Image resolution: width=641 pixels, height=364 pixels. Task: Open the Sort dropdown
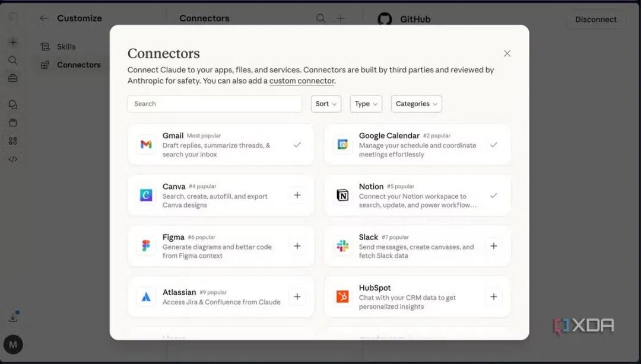[x=326, y=104]
